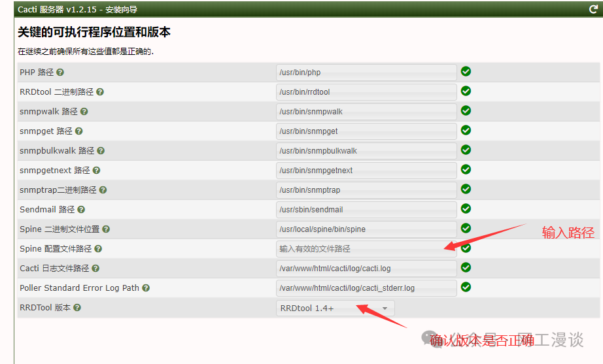Viewport: 603px width, 364px height.
Task: Show help for snmpbulkwalk 路径
Action: (101, 151)
